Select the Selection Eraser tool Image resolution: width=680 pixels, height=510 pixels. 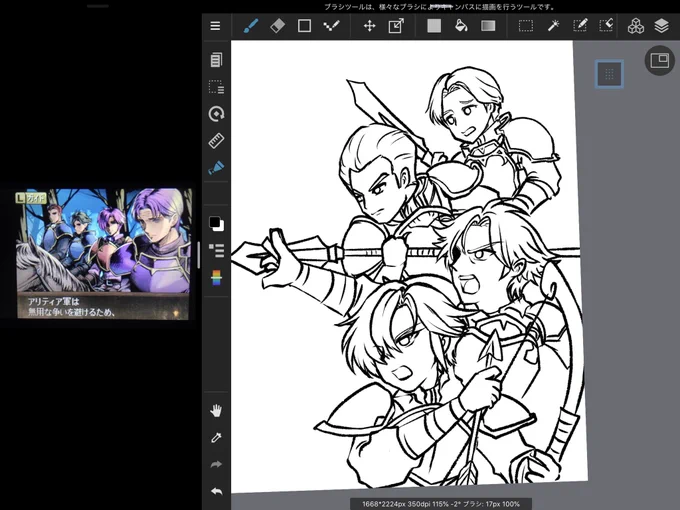pyautogui.click(x=606, y=26)
